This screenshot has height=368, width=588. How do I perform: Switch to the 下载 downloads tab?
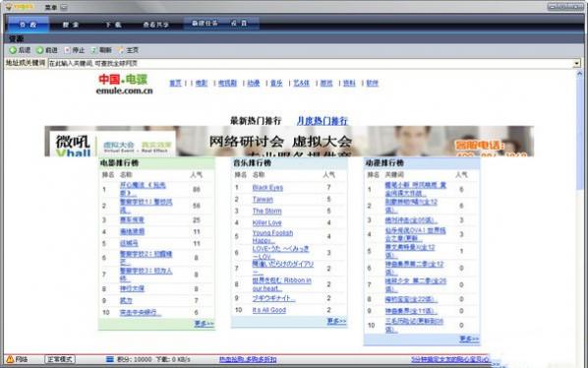(113, 25)
